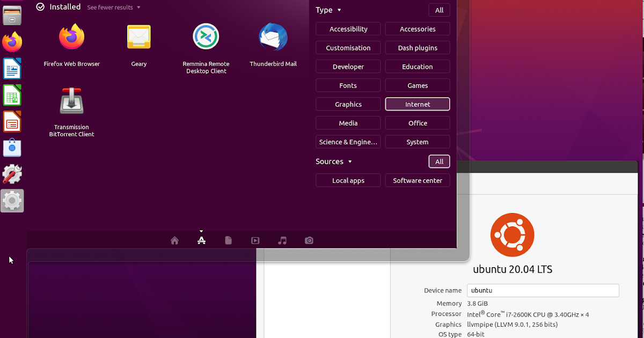
Task: Select All in Type filters
Action: point(439,10)
